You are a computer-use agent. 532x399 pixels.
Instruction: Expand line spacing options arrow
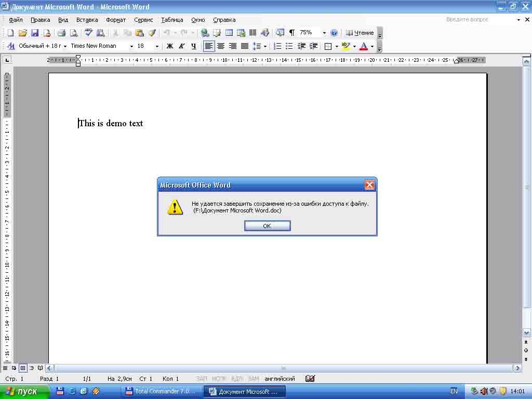coord(265,46)
